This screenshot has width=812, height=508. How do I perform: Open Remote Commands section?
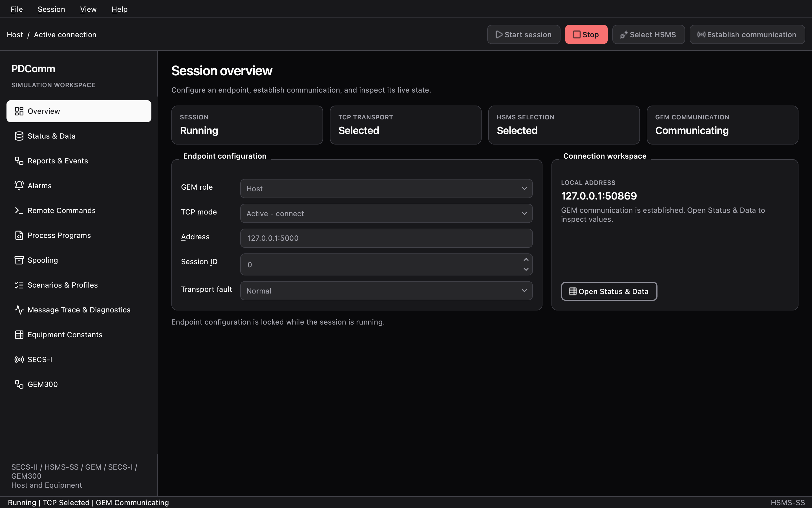(79, 211)
